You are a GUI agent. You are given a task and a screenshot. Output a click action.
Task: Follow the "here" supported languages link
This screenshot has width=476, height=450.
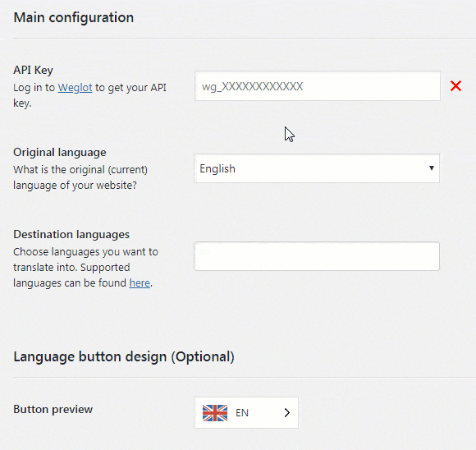tap(140, 282)
